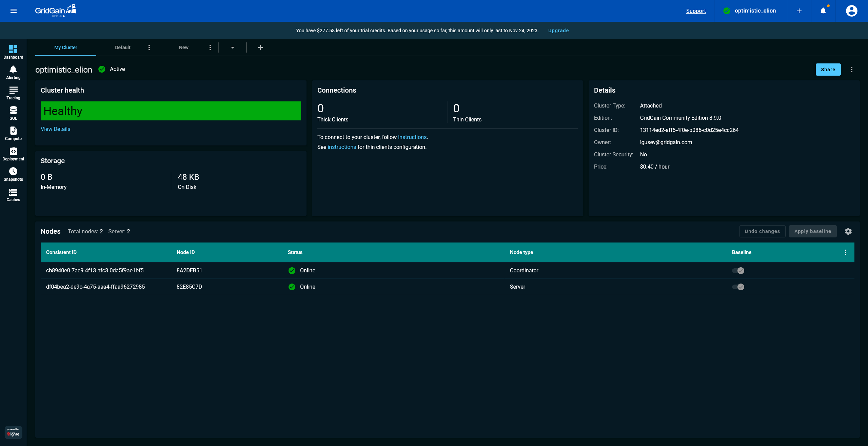Image resolution: width=868 pixels, height=446 pixels.
Task: Click the Thick Clients count
Action: (320, 109)
